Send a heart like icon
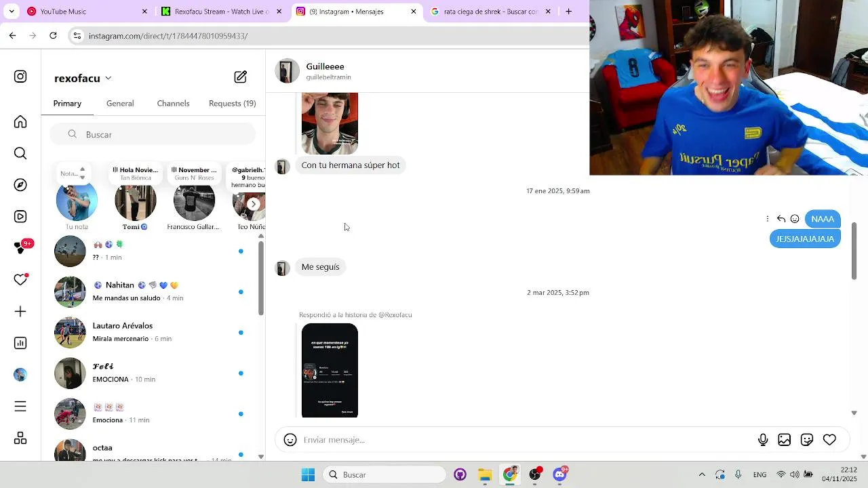Screen dimensions: 868x488 (x=829, y=440)
